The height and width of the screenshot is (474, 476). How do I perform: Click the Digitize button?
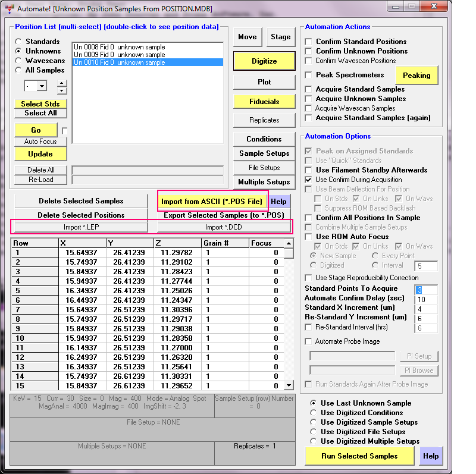pos(264,61)
